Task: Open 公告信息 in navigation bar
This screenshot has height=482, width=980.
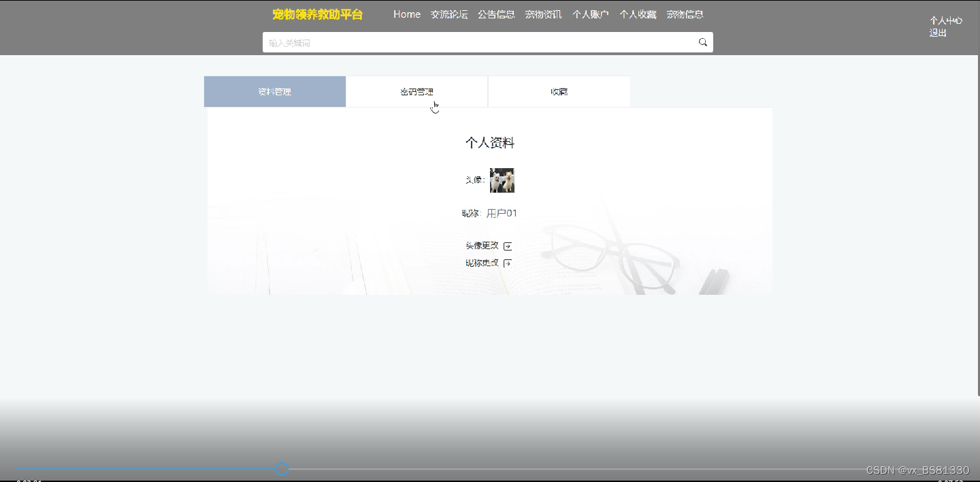Action: (x=496, y=14)
